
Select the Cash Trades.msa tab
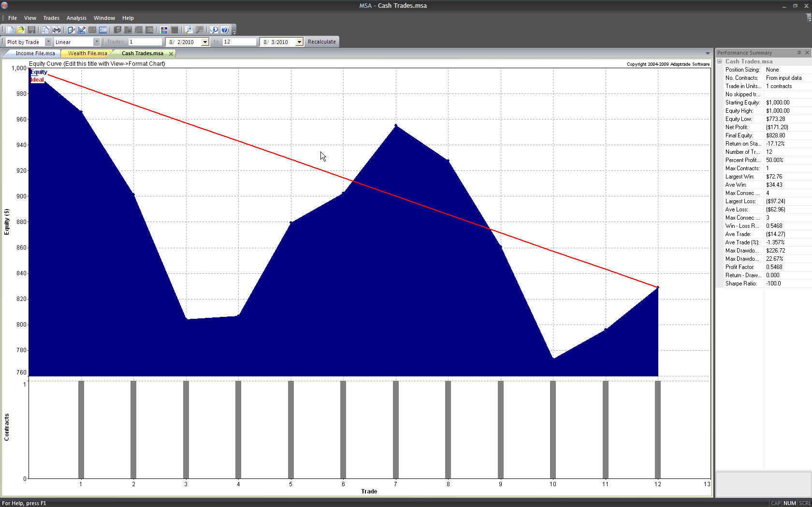[143, 53]
